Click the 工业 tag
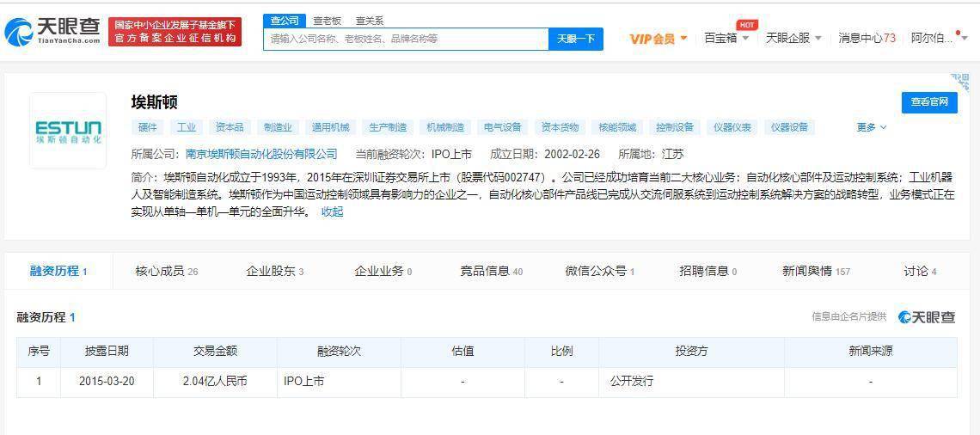Image resolution: width=980 pixels, height=435 pixels. [187, 127]
